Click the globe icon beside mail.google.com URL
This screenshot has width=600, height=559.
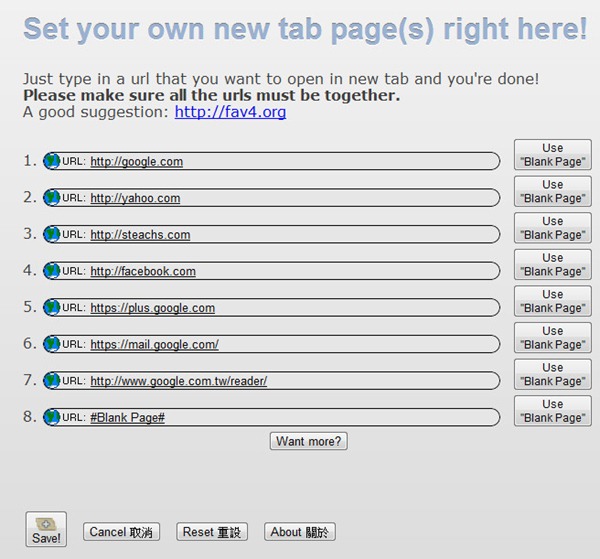(52, 344)
